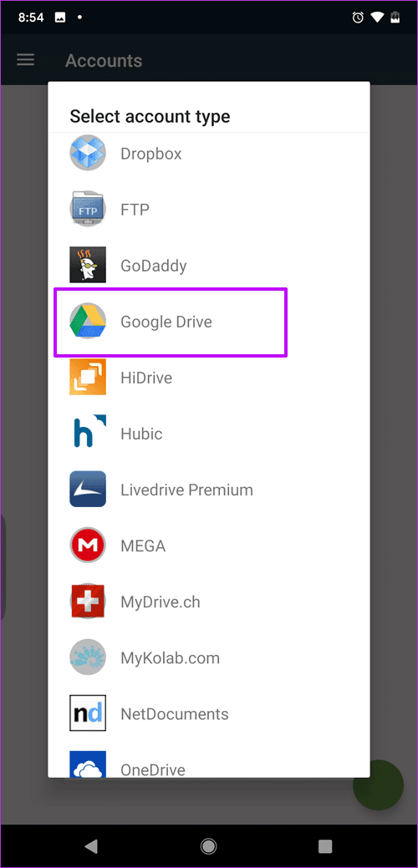The height and width of the screenshot is (868, 418).
Task: Tap the green floating action button
Action: [x=378, y=785]
